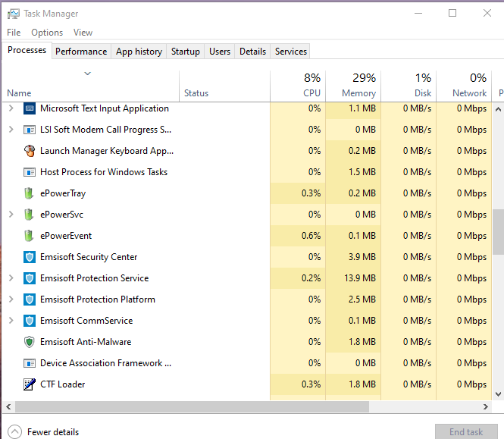Open the Options menu
Screen dimensions: 504x439
(x=47, y=33)
